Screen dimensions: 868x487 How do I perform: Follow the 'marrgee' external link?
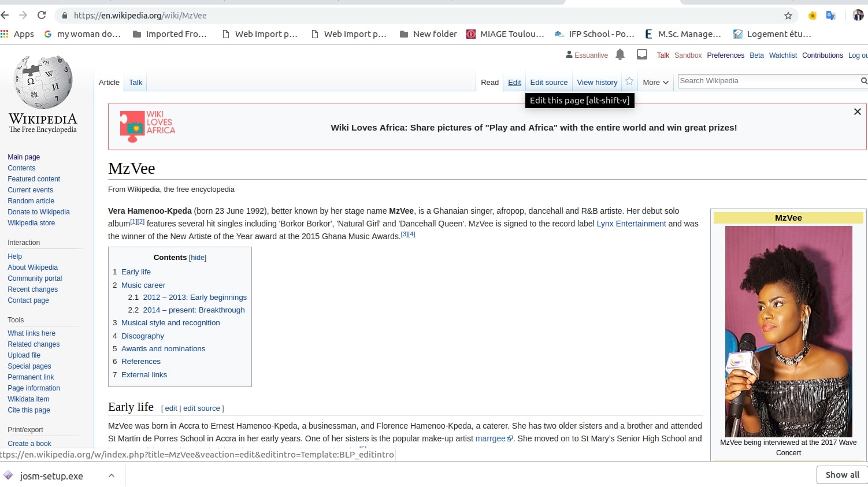click(494, 438)
